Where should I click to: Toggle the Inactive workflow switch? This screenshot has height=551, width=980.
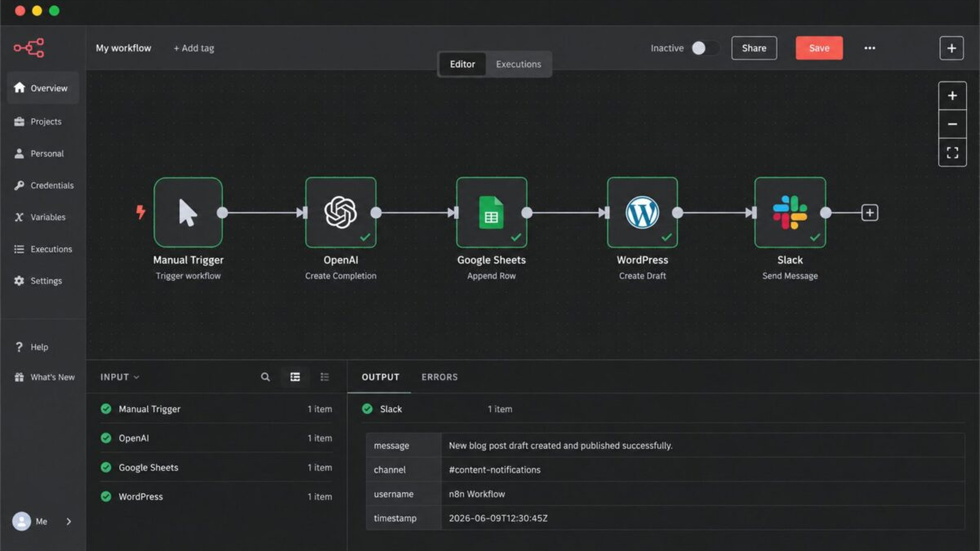click(x=705, y=48)
